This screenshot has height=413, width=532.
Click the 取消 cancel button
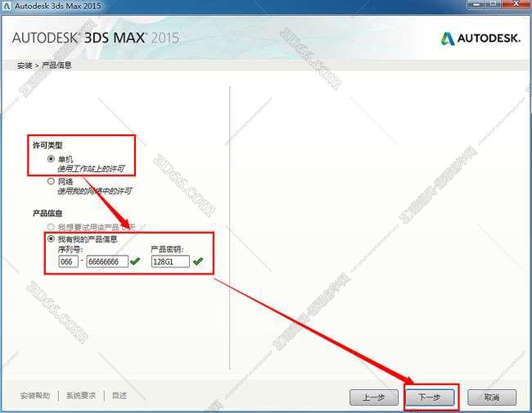pyautogui.click(x=492, y=397)
